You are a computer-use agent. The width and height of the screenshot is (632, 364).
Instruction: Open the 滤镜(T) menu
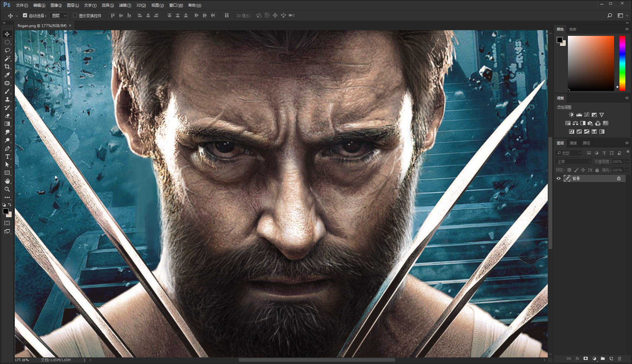coord(125,5)
